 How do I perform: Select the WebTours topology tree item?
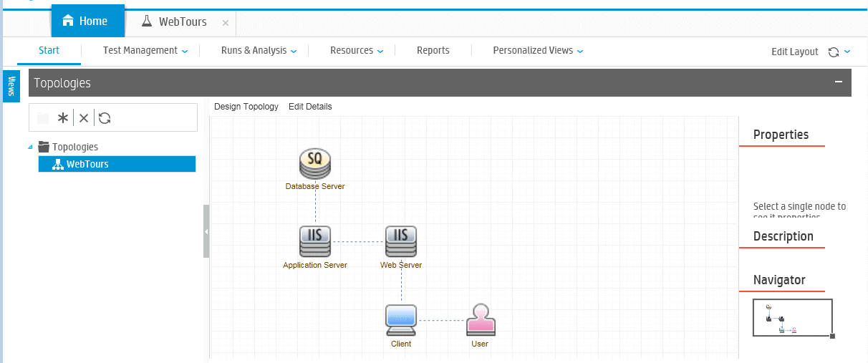click(117, 164)
